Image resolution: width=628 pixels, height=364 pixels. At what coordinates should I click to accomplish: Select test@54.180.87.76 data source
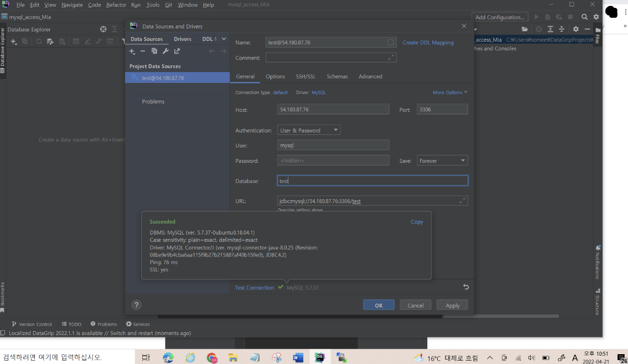[x=178, y=78]
